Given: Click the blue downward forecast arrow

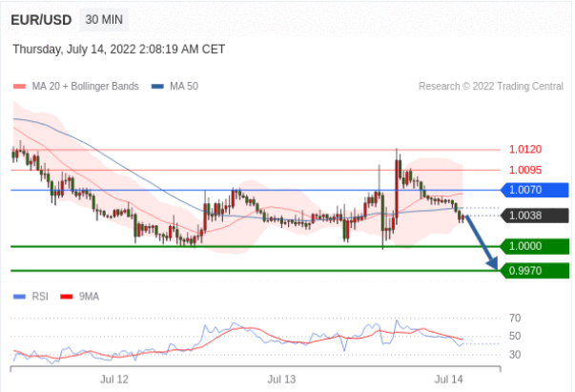Looking at the screenshot, I should 483,246.
